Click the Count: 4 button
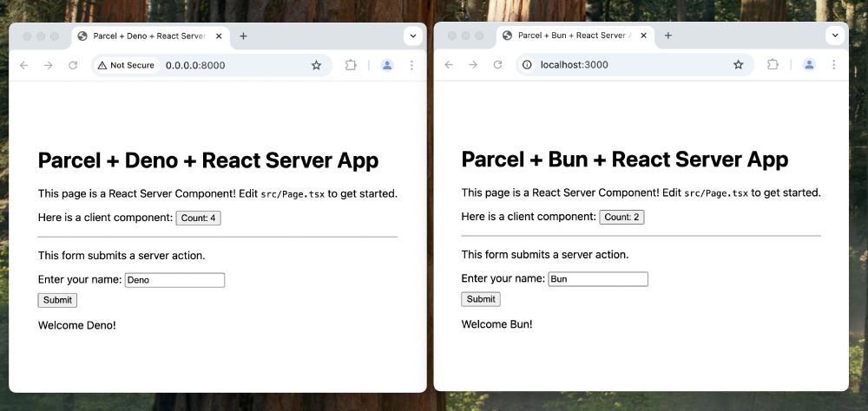The width and height of the screenshot is (868, 411). (x=198, y=218)
